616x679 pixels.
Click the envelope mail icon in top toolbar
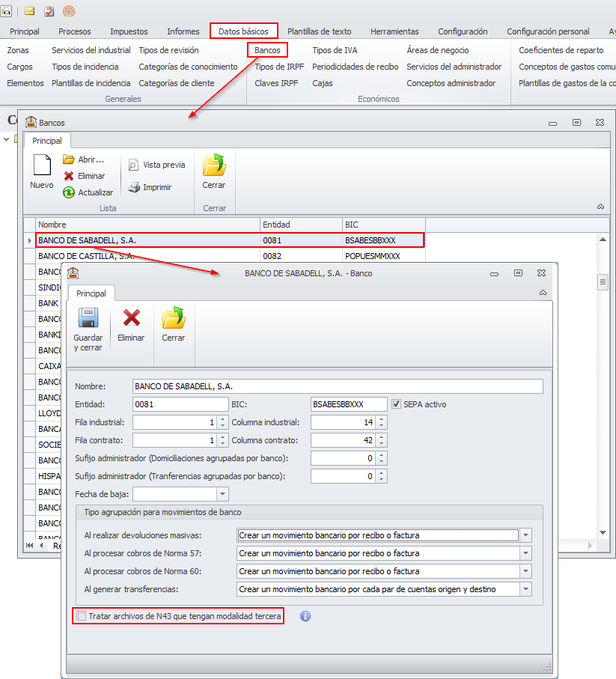click(29, 10)
